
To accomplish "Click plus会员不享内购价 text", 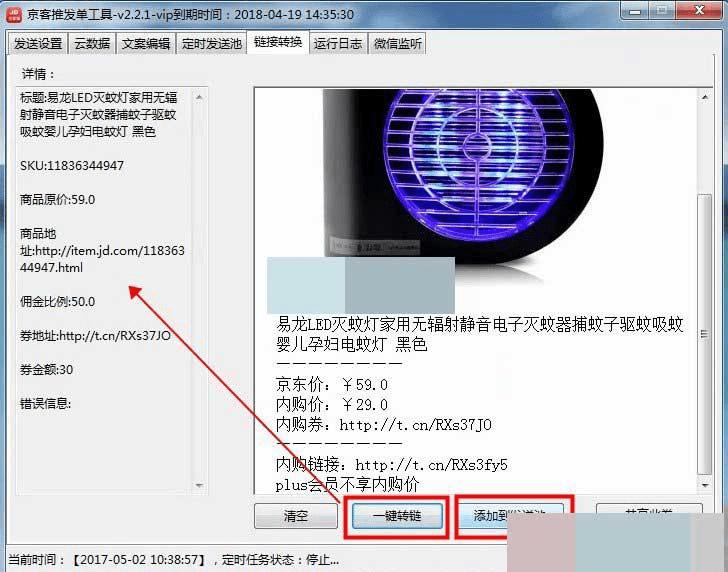I will point(348,485).
